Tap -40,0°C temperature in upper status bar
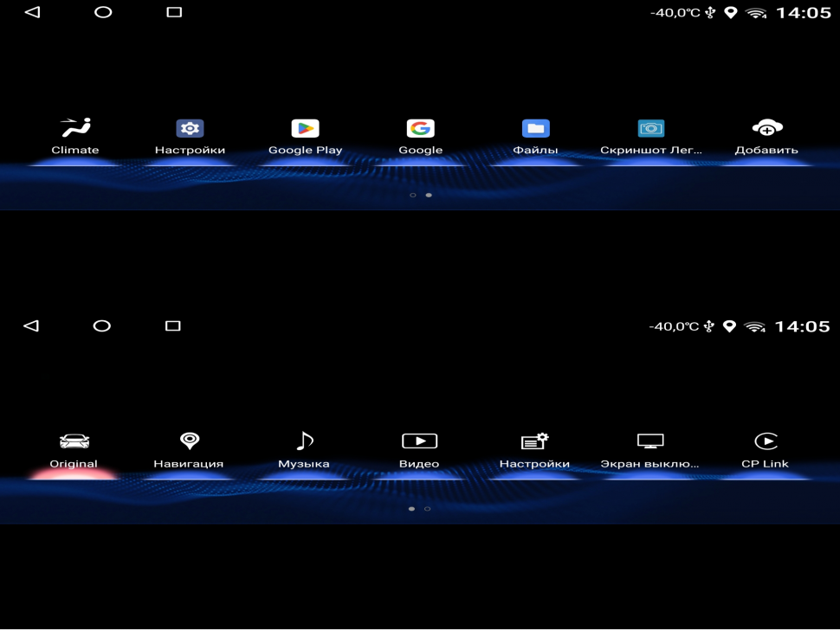 675,13
